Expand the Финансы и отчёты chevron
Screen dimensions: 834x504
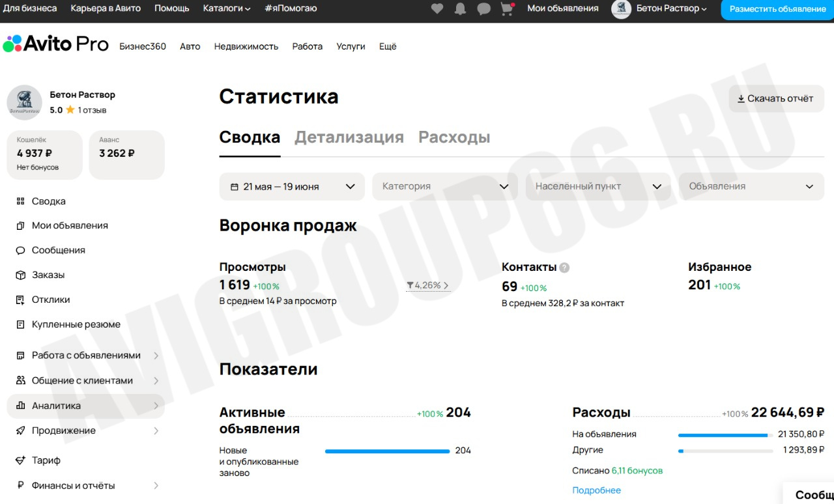click(156, 485)
